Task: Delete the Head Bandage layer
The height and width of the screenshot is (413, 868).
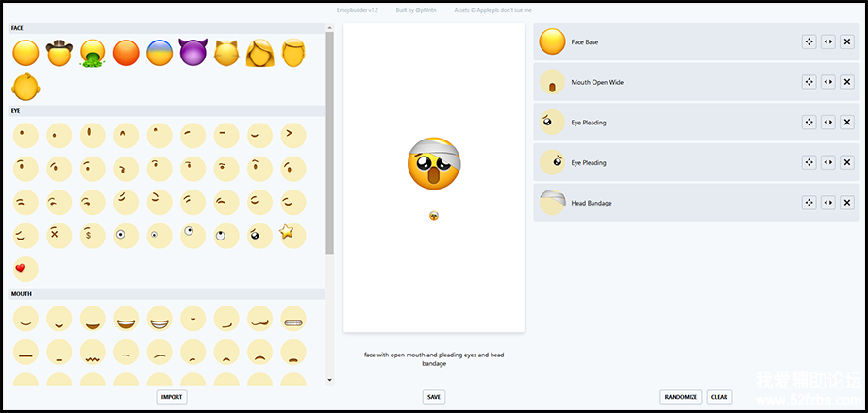Action: [x=847, y=203]
